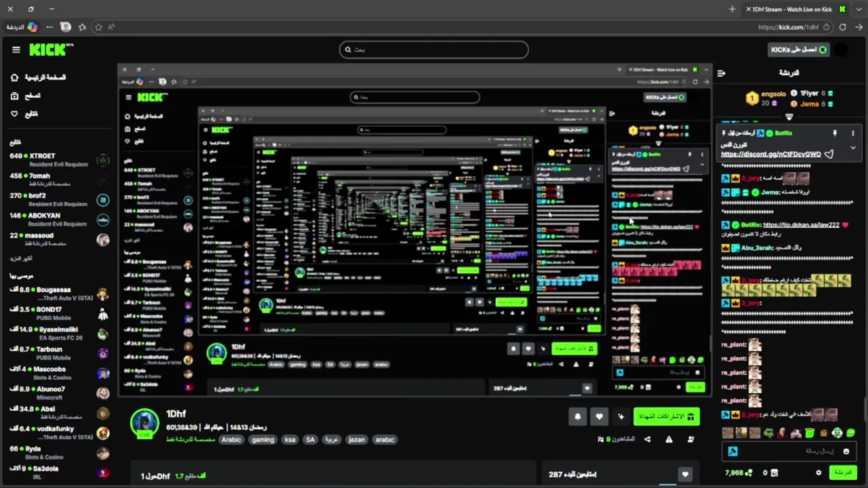Open recommended channel vodkafunky
Image resolution: width=868 pixels, height=488 pixels.
[x=59, y=432]
